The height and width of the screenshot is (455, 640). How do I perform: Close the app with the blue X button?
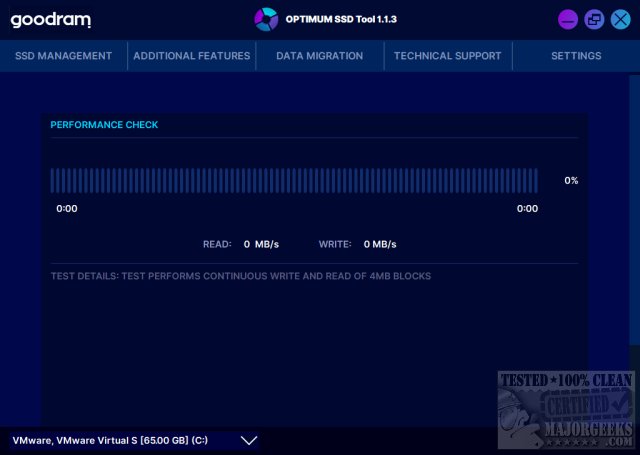pyautogui.click(x=621, y=19)
